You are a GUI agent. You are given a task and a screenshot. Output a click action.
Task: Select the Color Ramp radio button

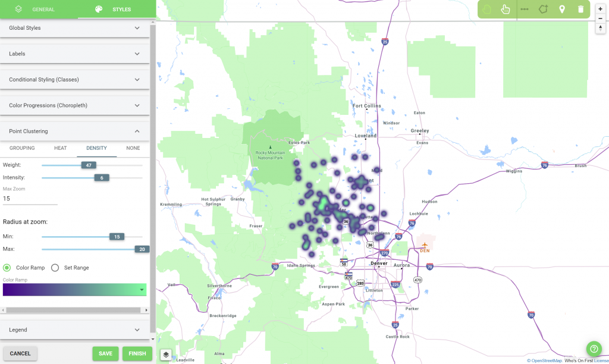pos(7,268)
